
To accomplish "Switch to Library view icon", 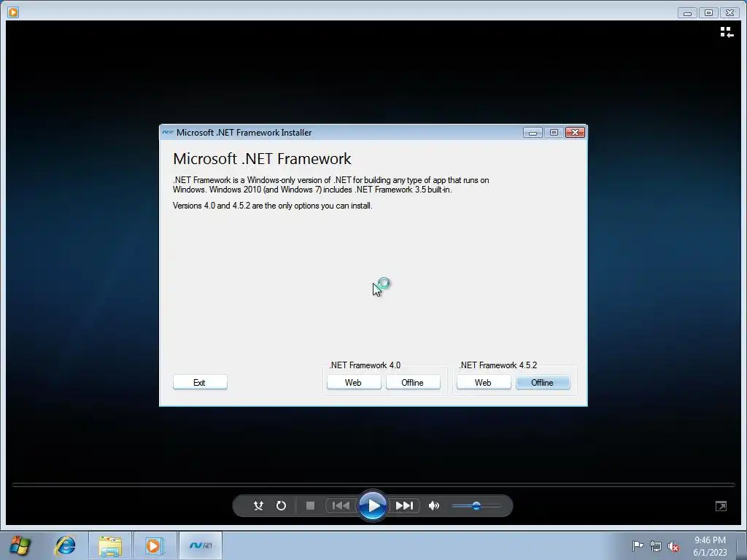I will pos(727,32).
